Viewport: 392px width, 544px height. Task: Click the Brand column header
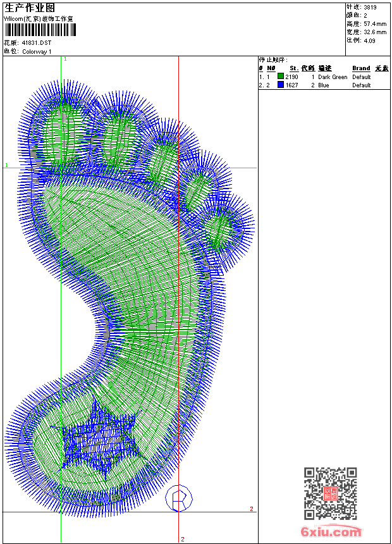(x=361, y=68)
